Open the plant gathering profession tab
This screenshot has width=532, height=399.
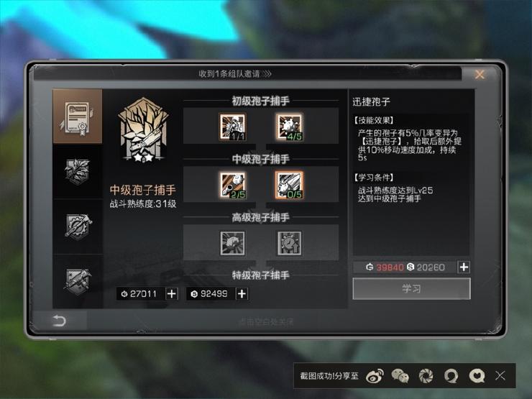pos(78,172)
